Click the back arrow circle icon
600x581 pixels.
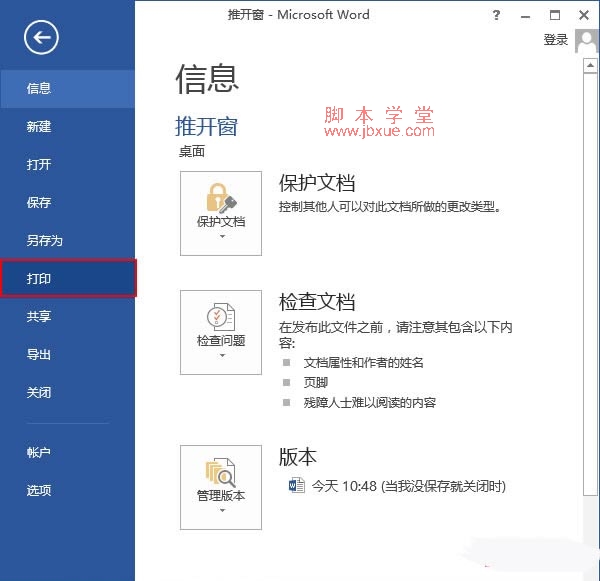[x=41, y=38]
